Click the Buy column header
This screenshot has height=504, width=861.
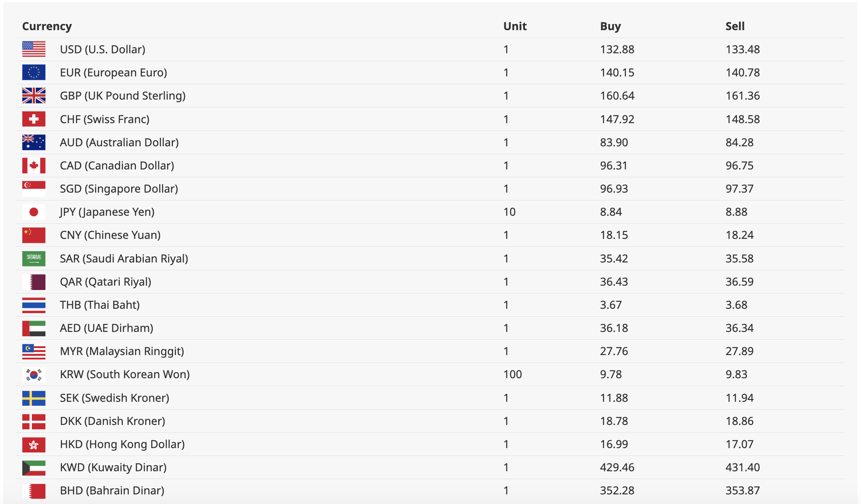(610, 26)
